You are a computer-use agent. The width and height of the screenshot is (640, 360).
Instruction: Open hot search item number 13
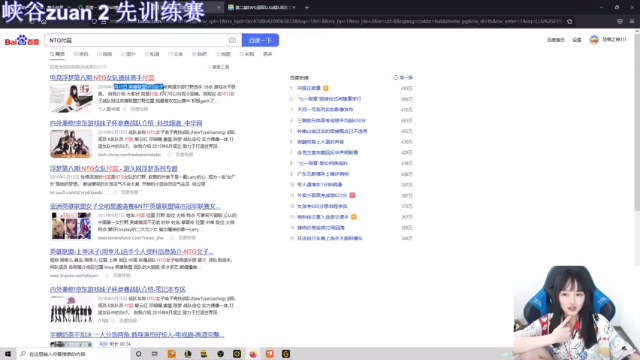tap(323, 217)
